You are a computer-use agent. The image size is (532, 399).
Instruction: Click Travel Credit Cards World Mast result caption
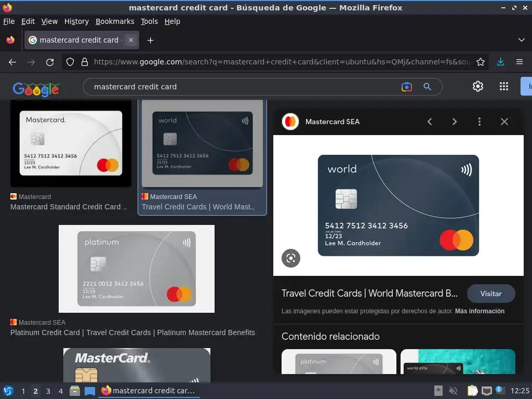tap(198, 207)
